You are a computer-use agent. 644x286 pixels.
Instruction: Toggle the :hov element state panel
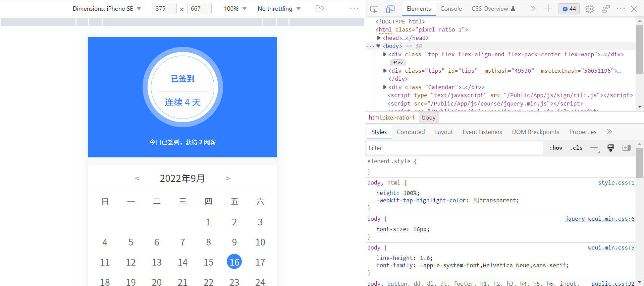pos(556,148)
